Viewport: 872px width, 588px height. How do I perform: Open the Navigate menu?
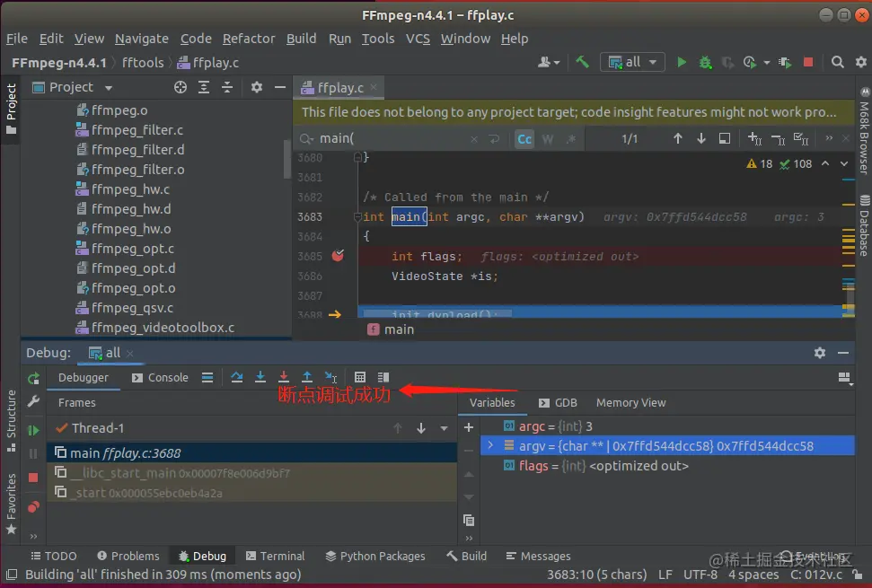point(141,39)
